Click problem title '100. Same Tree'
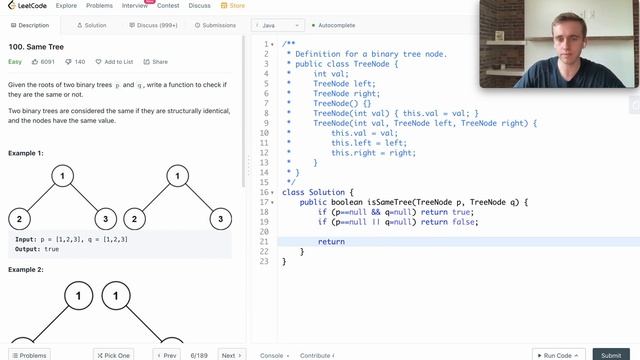 point(36,47)
